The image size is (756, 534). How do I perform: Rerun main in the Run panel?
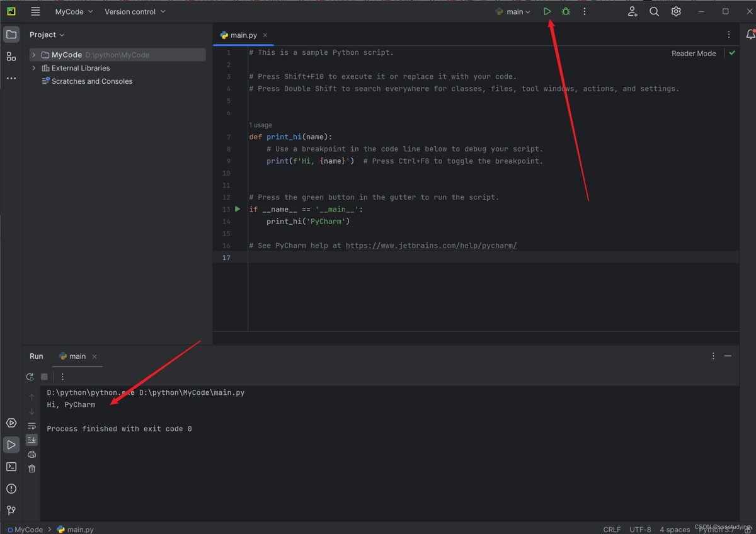(x=30, y=377)
